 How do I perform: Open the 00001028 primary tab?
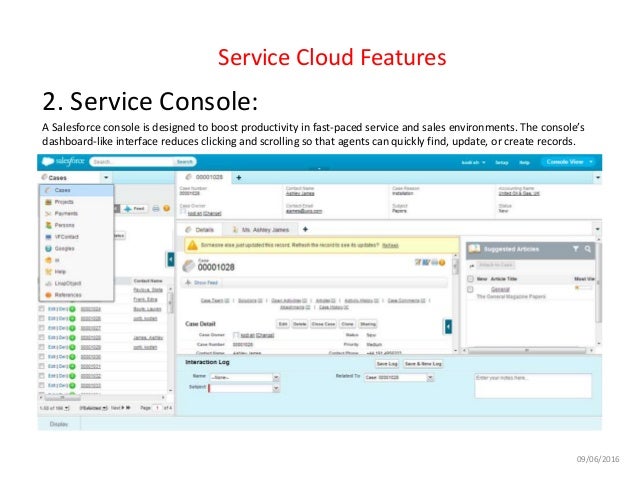click(205, 177)
